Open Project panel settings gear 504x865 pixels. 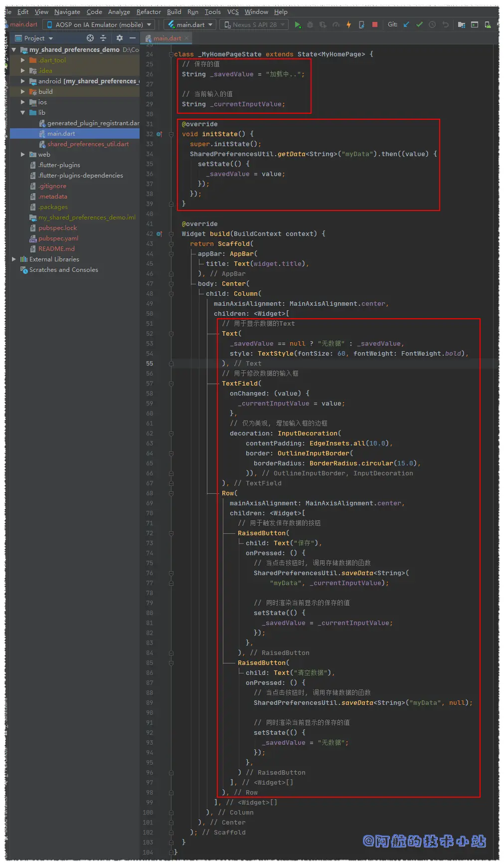pos(119,38)
